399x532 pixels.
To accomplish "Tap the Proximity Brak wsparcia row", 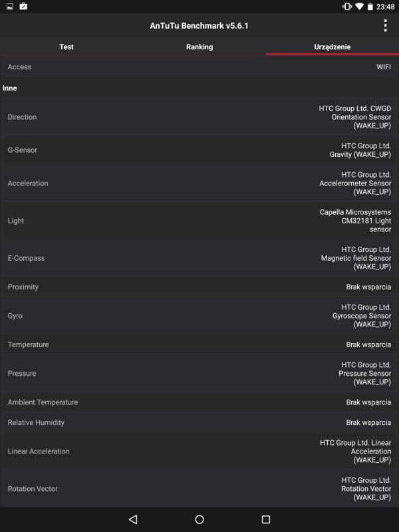I will (199, 287).
